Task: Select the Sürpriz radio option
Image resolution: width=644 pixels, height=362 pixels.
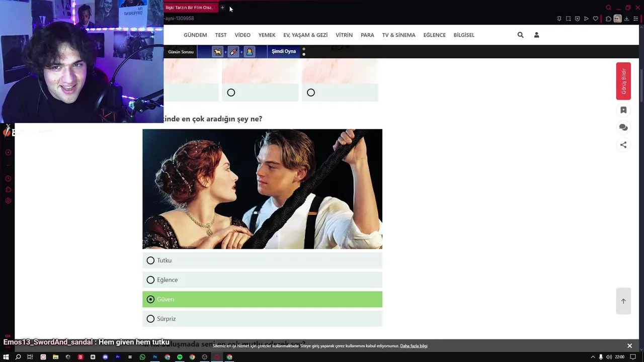Action: 262,319
